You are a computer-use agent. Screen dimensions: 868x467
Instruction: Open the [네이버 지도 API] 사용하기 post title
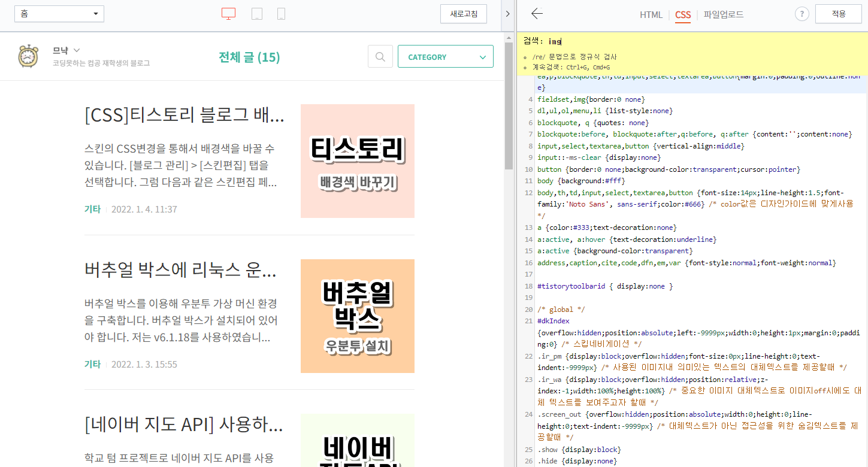184,425
